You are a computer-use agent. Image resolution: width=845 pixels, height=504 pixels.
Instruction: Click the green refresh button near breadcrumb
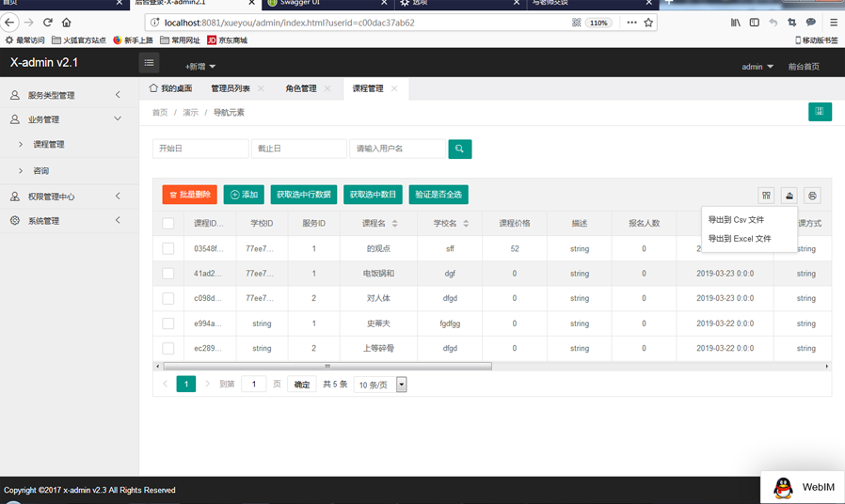(x=820, y=112)
